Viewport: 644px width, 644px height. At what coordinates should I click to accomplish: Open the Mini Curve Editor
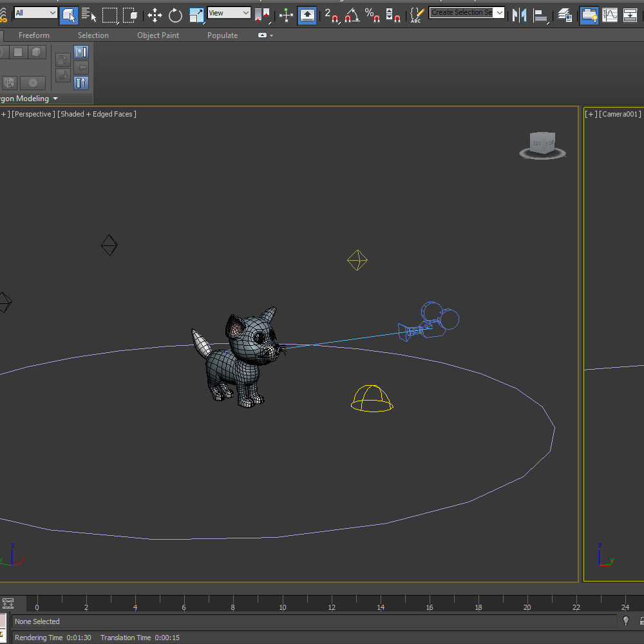pos(8,603)
